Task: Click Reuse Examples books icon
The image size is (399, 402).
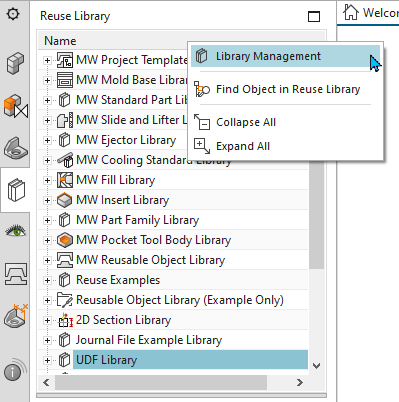Action: 65,280
